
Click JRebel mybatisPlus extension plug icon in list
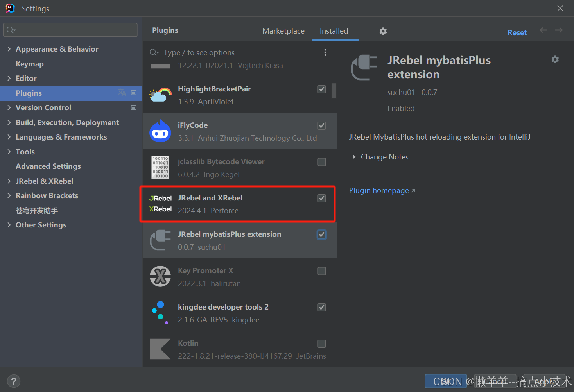coord(160,240)
